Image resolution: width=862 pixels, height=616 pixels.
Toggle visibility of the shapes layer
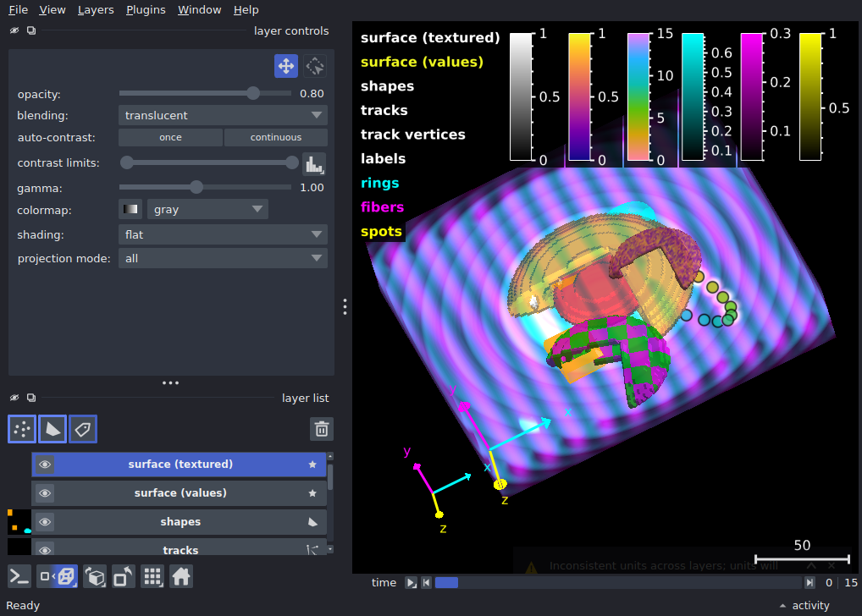(45, 521)
